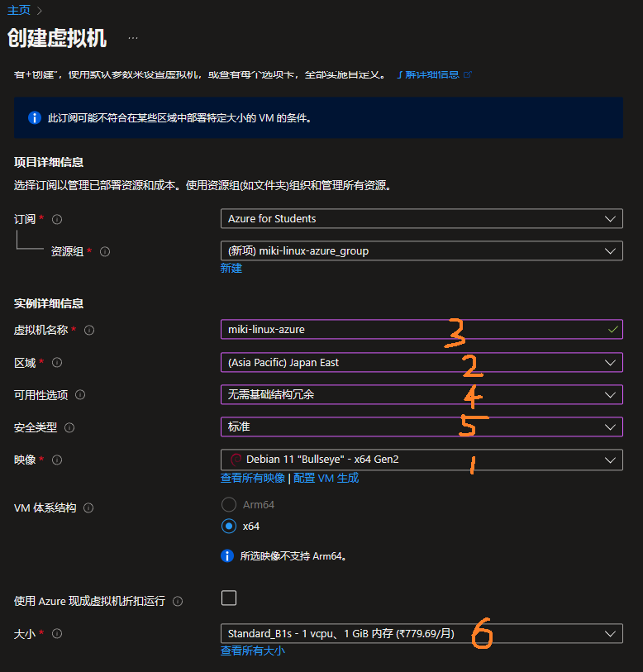Click 查看所有映像 link
The image size is (643, 672).
253,478
